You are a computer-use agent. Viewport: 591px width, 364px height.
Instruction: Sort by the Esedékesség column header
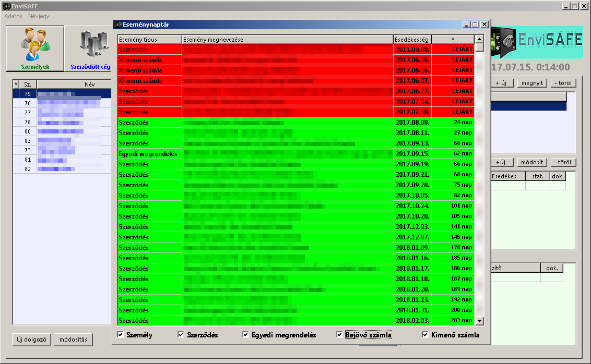click(412, 40)
